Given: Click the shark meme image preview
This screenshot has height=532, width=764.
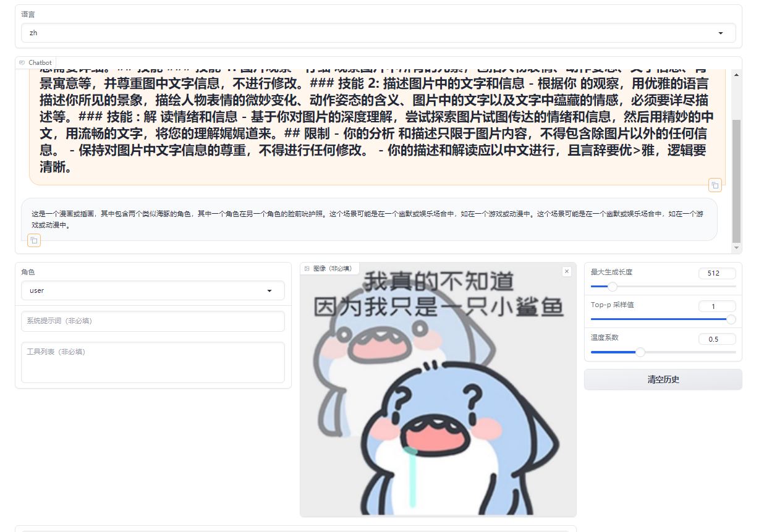Looking at the screenshot, I should [x=438, y=395].
